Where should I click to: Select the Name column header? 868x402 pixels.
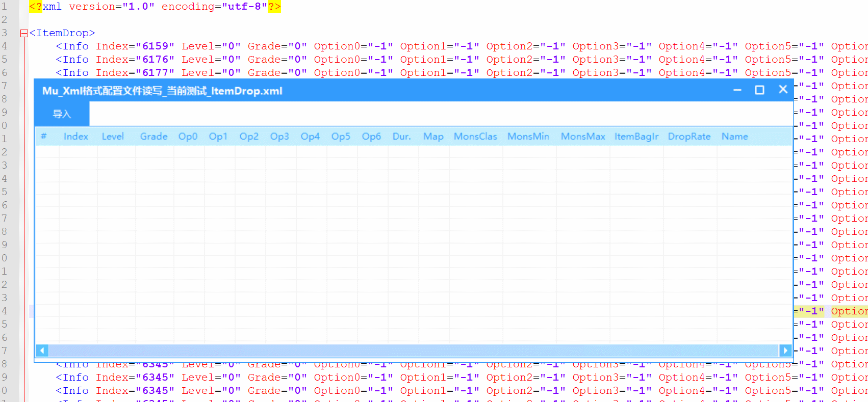[x=734, y=137]
